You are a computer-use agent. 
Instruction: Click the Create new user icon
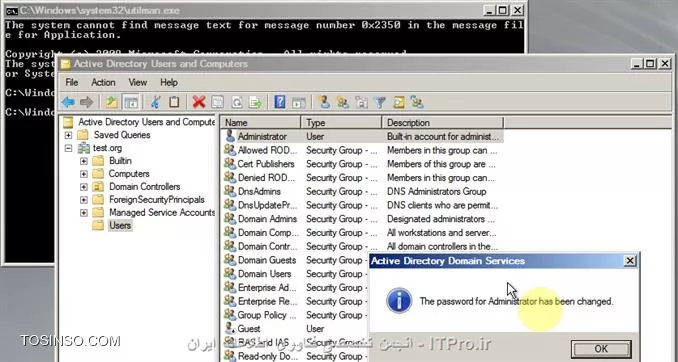pyautogui.click(x=323, y=103)
